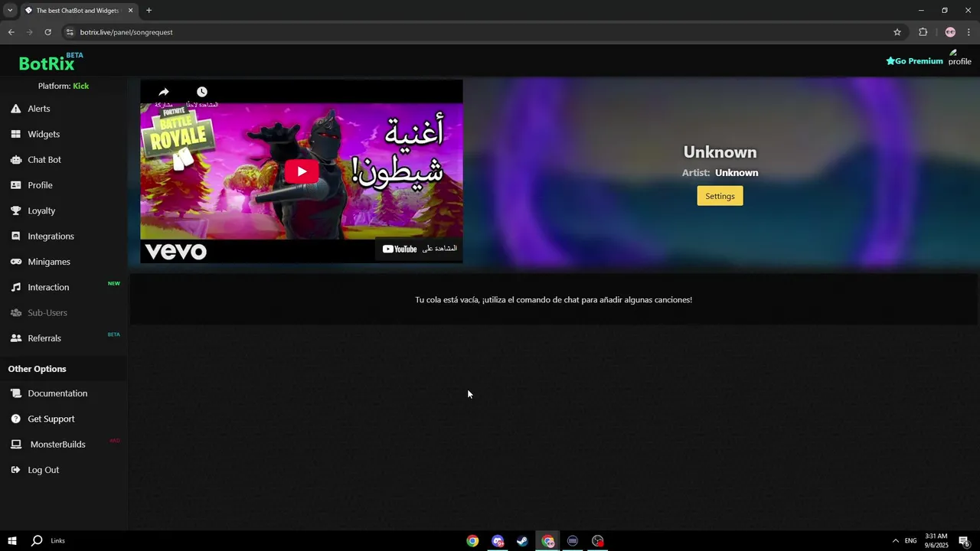The width and height of the screenshot is (980, 551).
Task: Click the ENG language indicator
Action: pyautogui.click(x=910, y=541)
